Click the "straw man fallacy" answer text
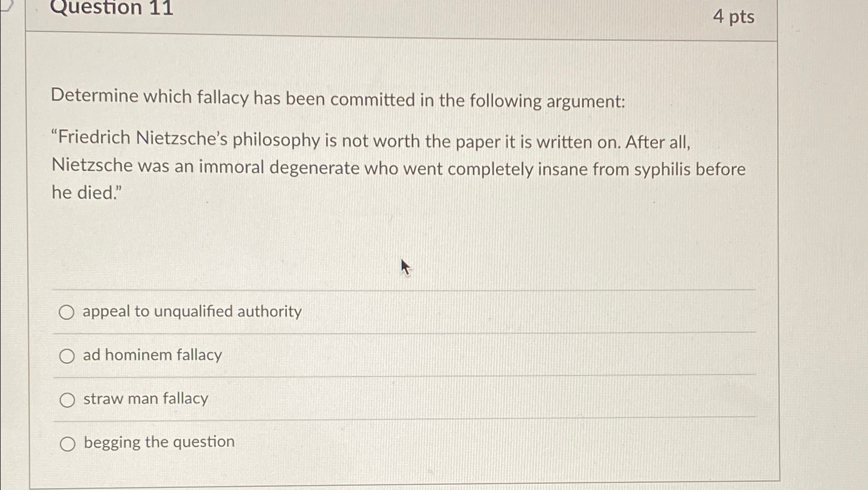Image resolution: width=868 pixels, height=490 pixels. pyautogui.click(x=145, y=399)
